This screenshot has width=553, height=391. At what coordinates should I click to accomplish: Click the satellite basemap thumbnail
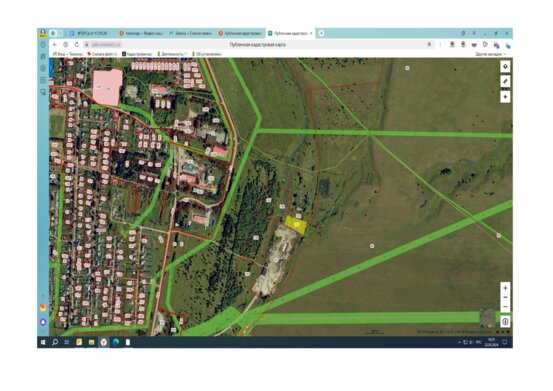488,318
